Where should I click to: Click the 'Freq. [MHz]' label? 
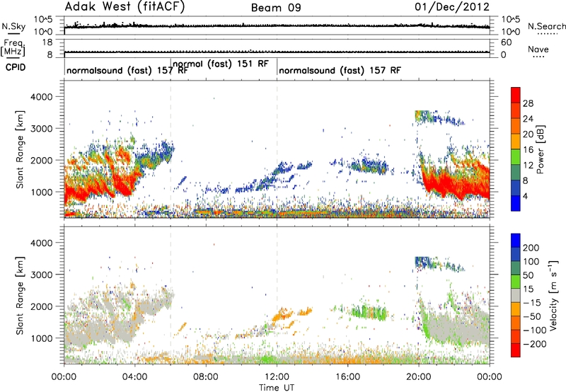point(13,48)
